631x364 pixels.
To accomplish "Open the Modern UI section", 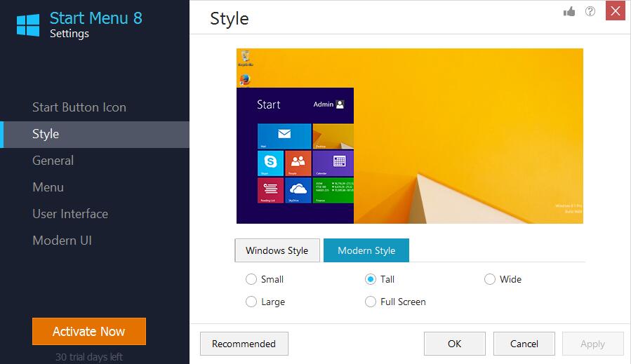I will (95, 240).
